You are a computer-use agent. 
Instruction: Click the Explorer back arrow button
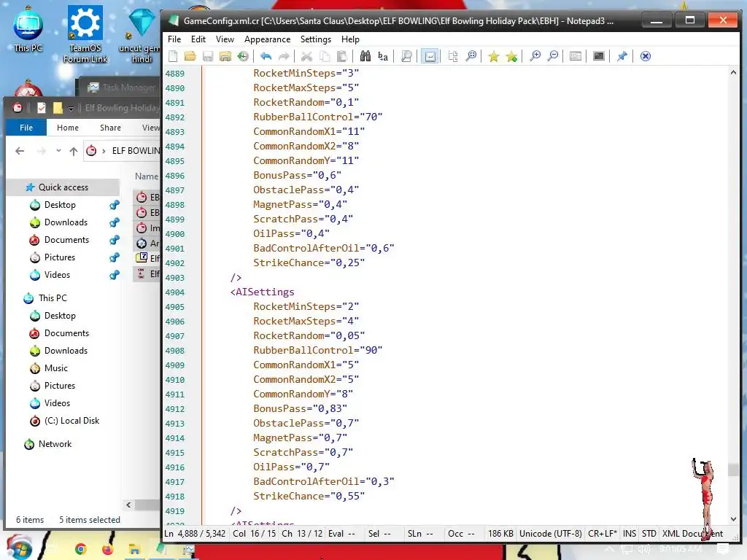[20, 151]
